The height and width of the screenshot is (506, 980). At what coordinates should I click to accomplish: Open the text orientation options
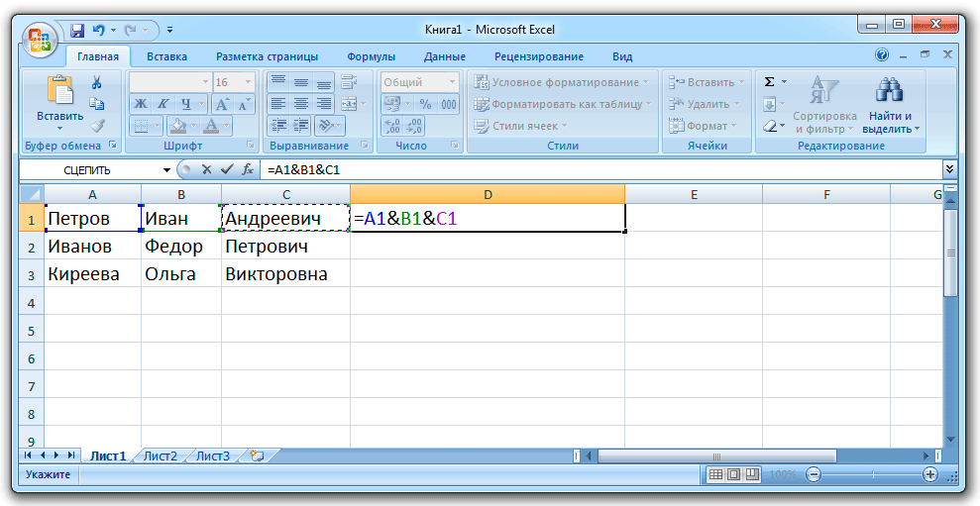[x=329, y=126]
